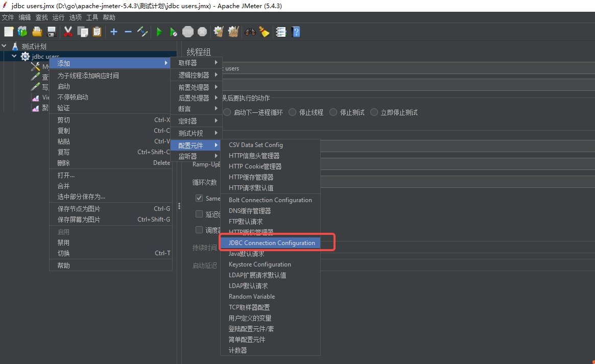
Task: Choose 用户定义的变量 item
Action: [x=270, y=318]
